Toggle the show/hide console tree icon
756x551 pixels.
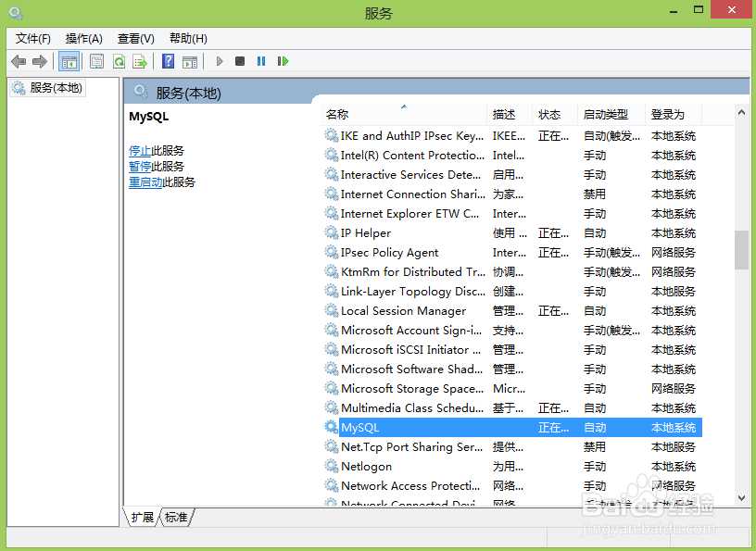tap(69, 61)
